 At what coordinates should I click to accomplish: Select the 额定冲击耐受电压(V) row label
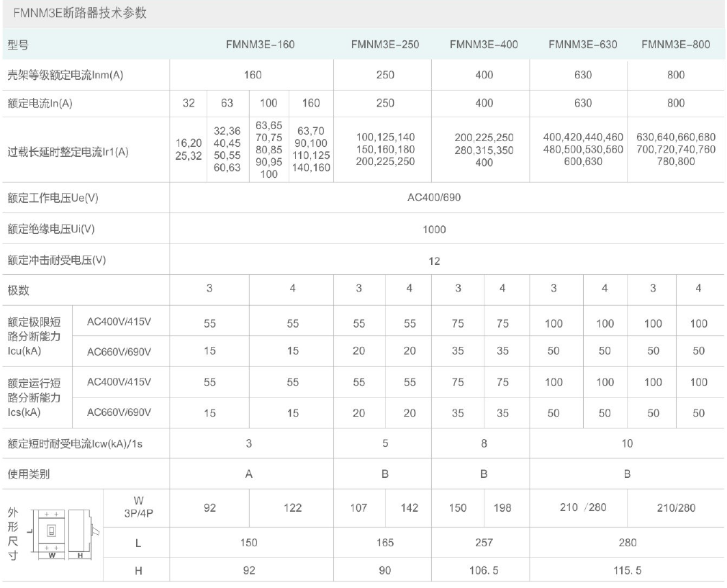tap(56, 261)
